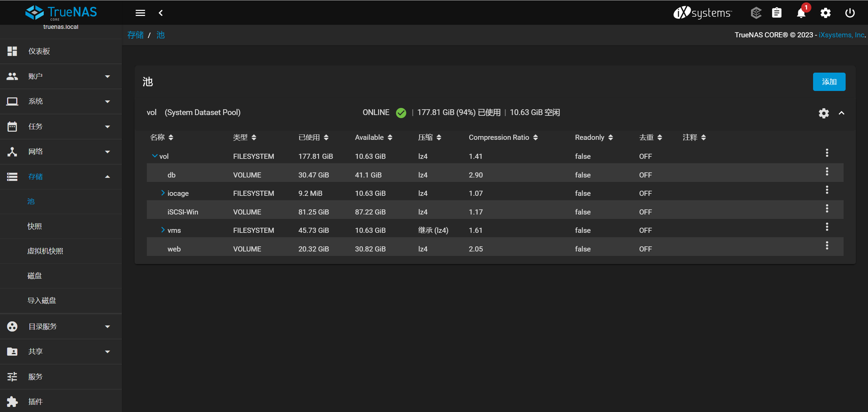Click the TrueCommand status icon
The image size is (868, 412).
click(x=756, y=13)
